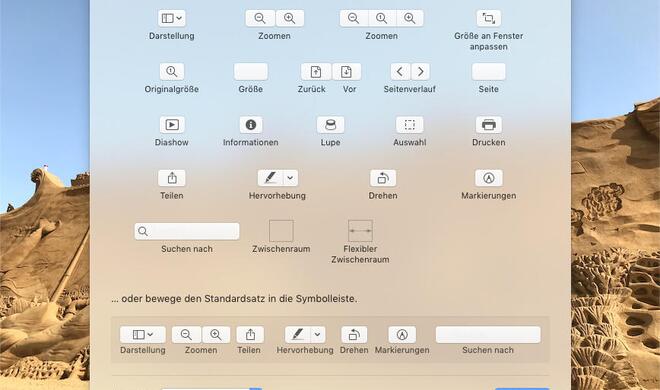This screenshot has height=390, width=660.
Task: Click zoom-in in the three-button Zoomen group
Action: 410,18
